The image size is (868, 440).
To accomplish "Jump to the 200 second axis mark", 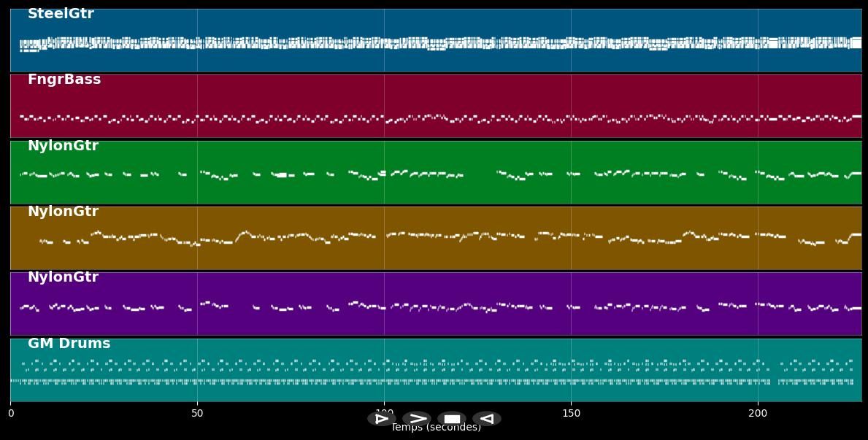I will click(x=758, y=414).
